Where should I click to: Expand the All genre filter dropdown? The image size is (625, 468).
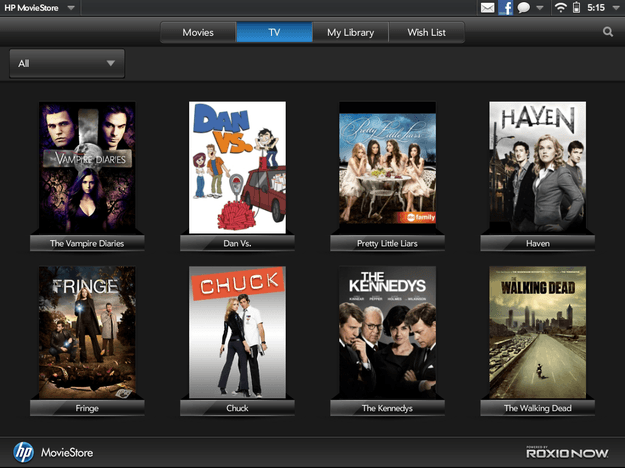(67, 63)
